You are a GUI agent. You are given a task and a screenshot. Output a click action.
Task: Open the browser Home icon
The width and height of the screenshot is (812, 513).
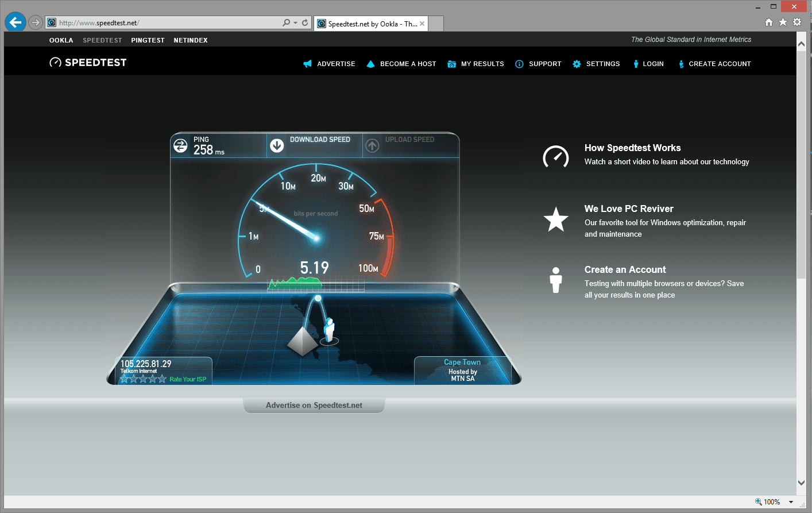click(769, 22)
